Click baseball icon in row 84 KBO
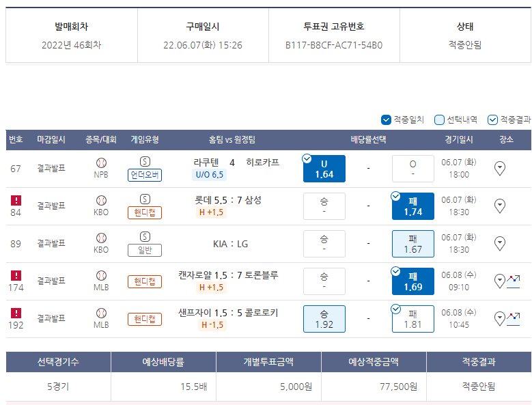This screenshot has width=532, height=405. click(x=101, y=201)
